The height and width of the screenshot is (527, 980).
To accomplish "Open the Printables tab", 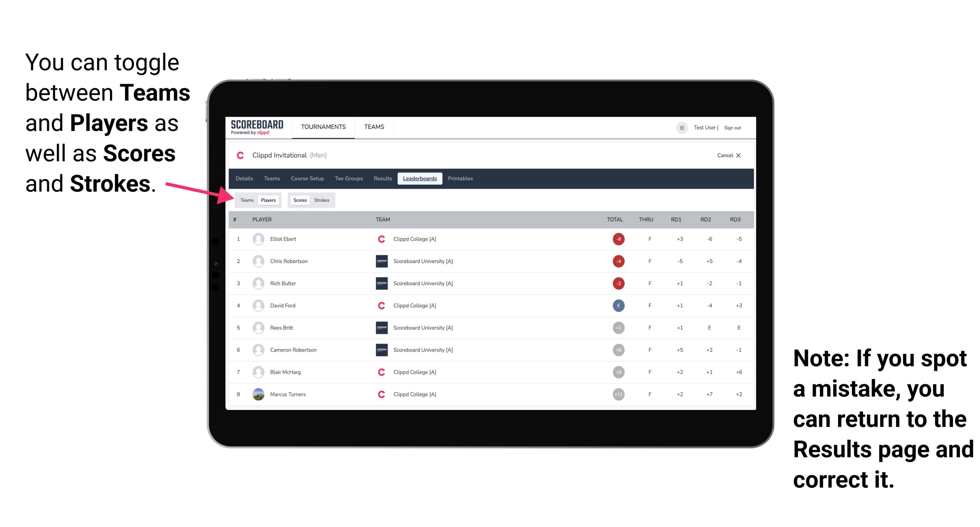I will (461, 179).
